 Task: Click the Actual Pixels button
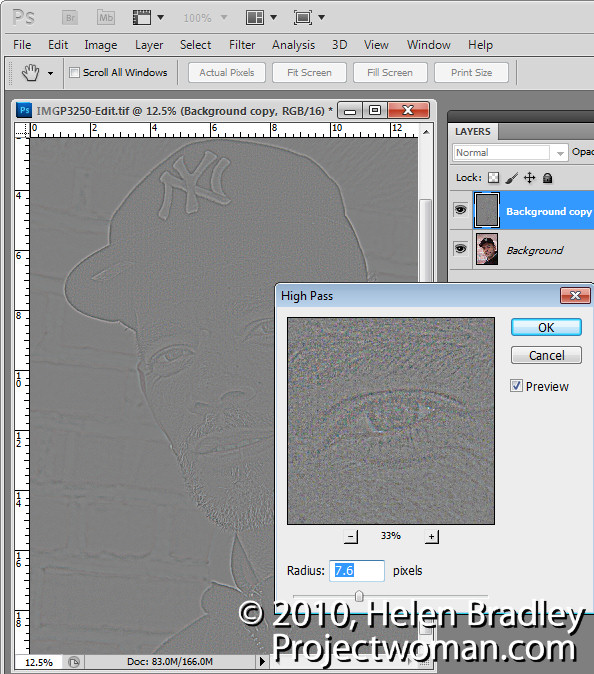(x=227, y=73)
